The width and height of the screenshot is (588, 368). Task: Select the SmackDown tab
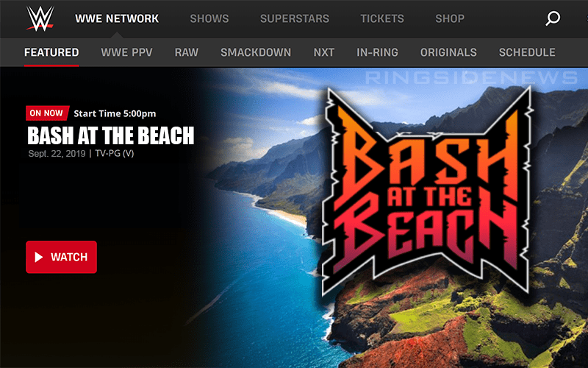click(x=256, y=52)
